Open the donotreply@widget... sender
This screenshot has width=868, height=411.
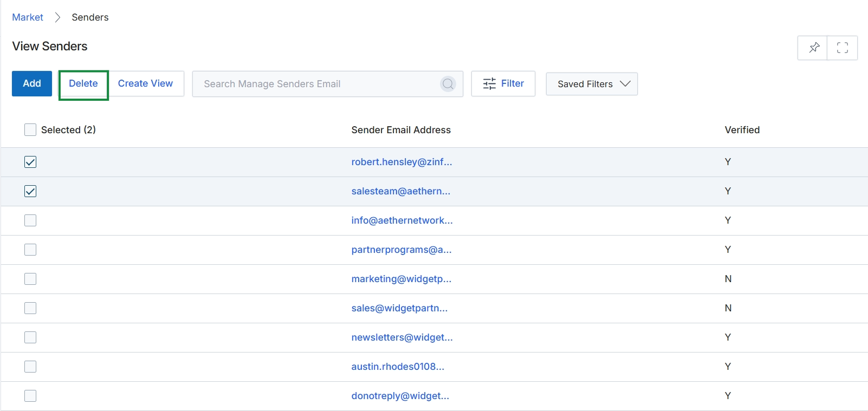tap(400, 396)
